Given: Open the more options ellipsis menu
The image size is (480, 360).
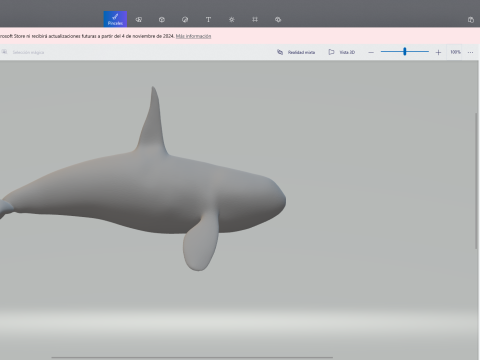Looking at the screenshot, I should click(470, 52).
